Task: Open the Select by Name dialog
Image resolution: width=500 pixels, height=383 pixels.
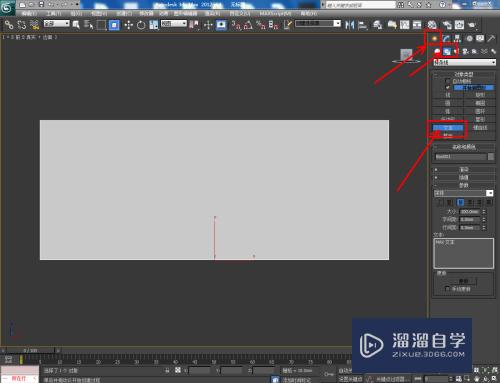Action: 88,25
